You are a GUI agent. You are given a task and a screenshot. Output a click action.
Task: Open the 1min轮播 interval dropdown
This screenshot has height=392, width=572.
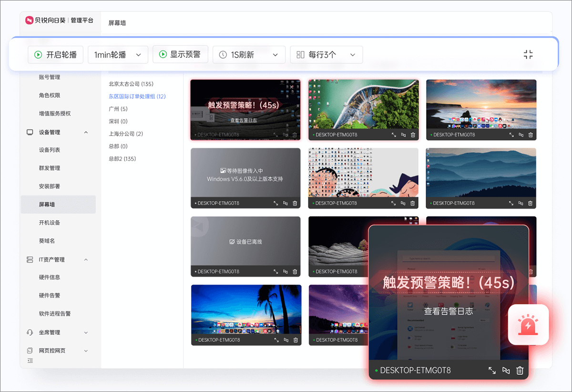[118, 55]
